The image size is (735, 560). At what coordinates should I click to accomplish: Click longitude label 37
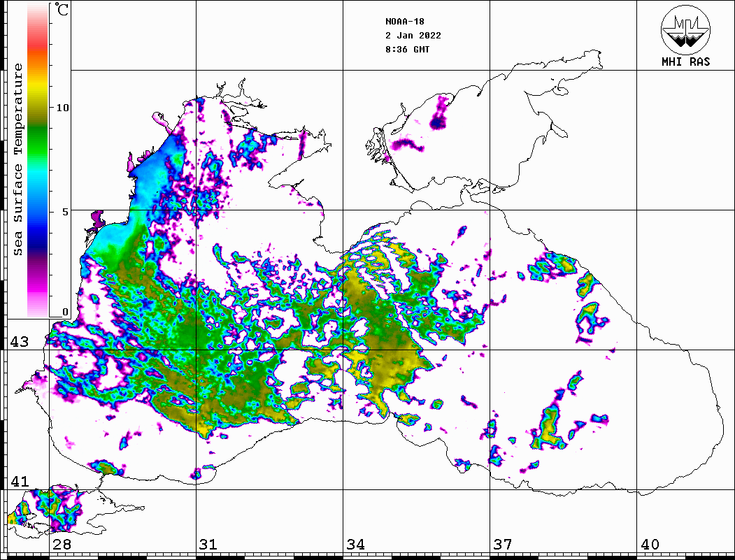[503, 544]
